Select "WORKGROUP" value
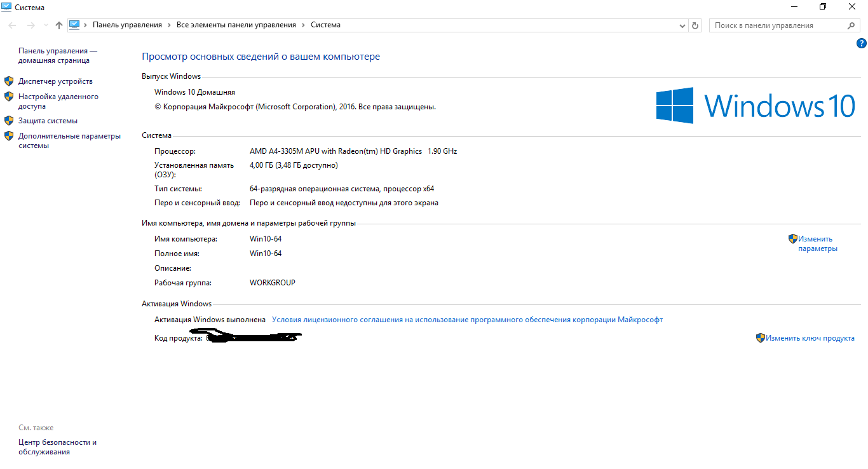This screenshot has width=868, height=469. [x=273, y=283]
